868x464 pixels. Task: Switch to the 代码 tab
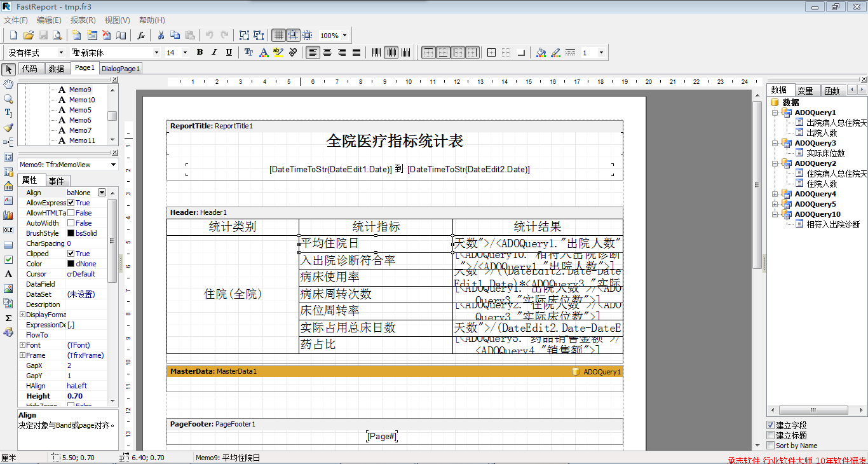(30, 68)
